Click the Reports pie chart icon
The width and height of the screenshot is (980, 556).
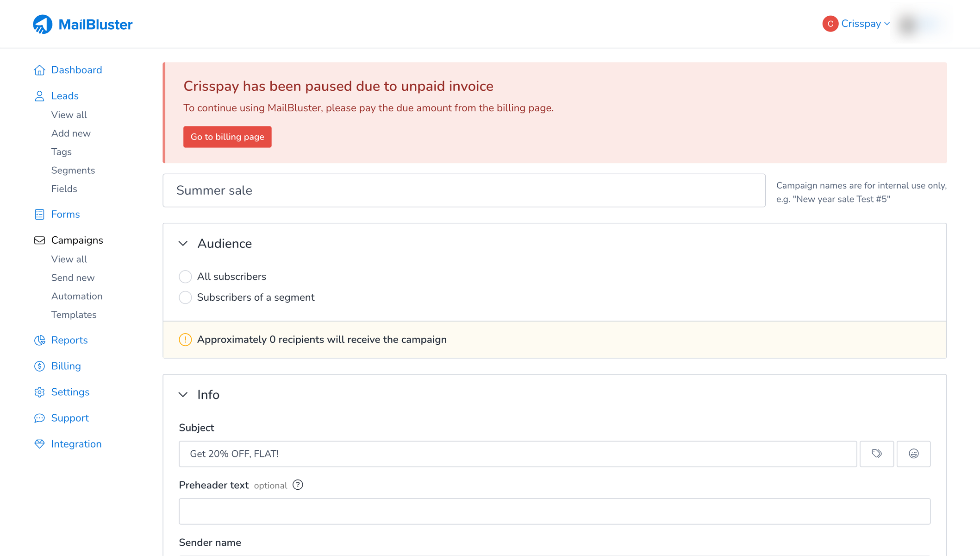tap(39, 340)
